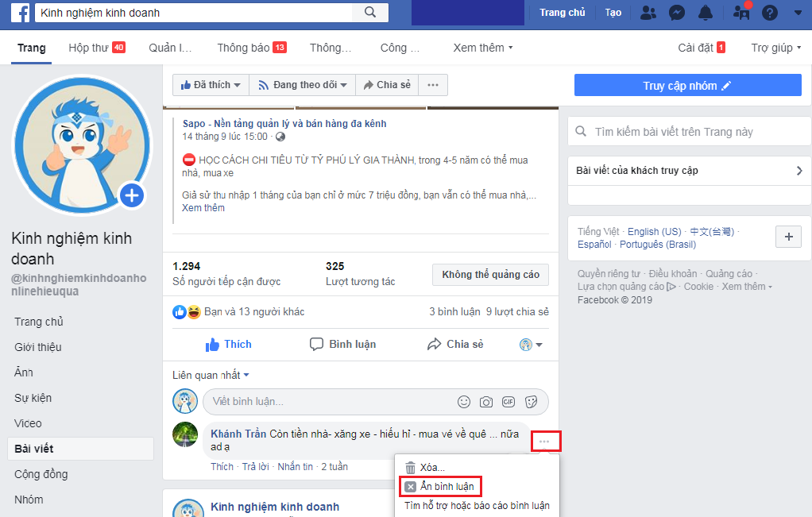Open the notifications bell icon
812x517 pixels.
707,12
